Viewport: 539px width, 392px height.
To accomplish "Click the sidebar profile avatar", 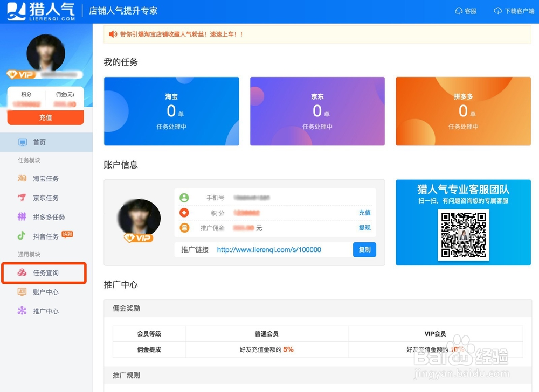I will [x=46, y=53].
